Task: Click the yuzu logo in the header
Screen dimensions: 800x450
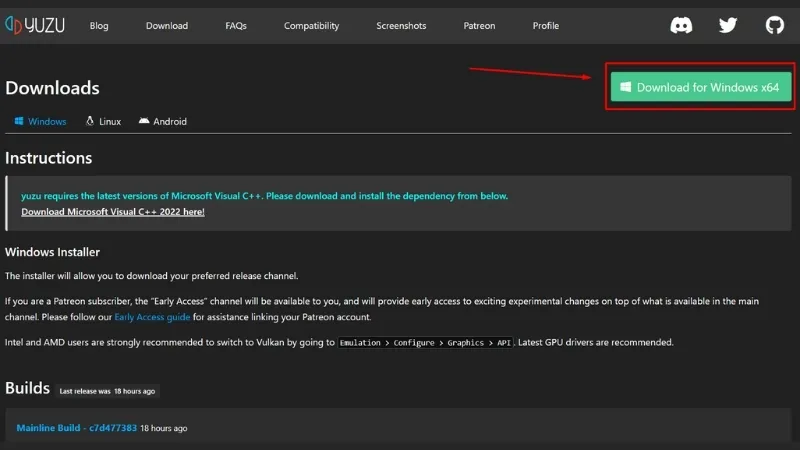Action: tap(33, 25)
